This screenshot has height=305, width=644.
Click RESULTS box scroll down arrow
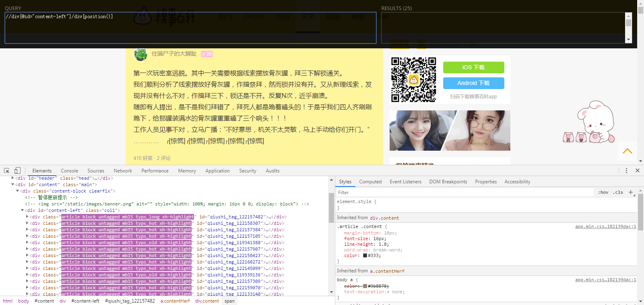628,39
